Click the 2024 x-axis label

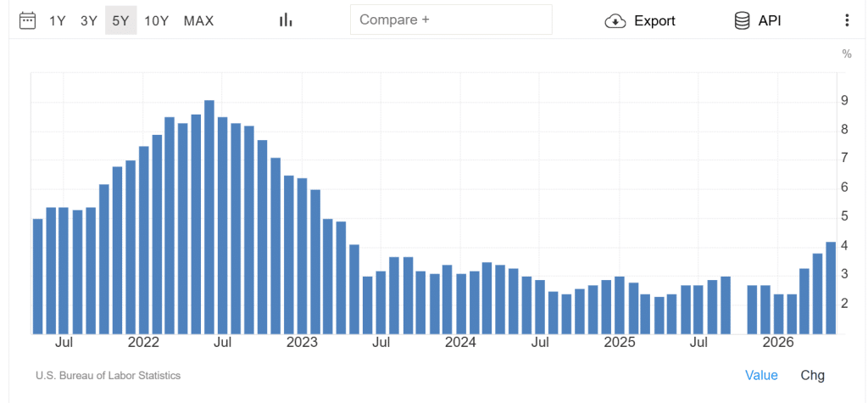460,343
